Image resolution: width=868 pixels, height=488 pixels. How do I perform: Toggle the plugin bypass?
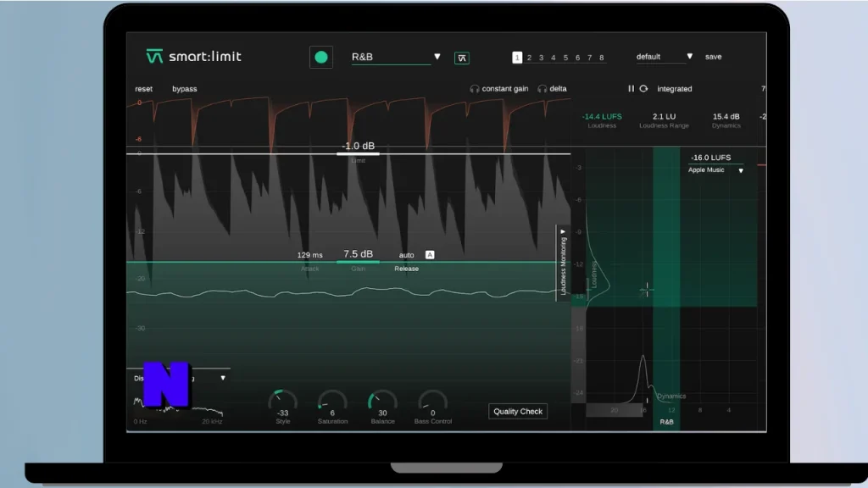[x=184, y=88]
